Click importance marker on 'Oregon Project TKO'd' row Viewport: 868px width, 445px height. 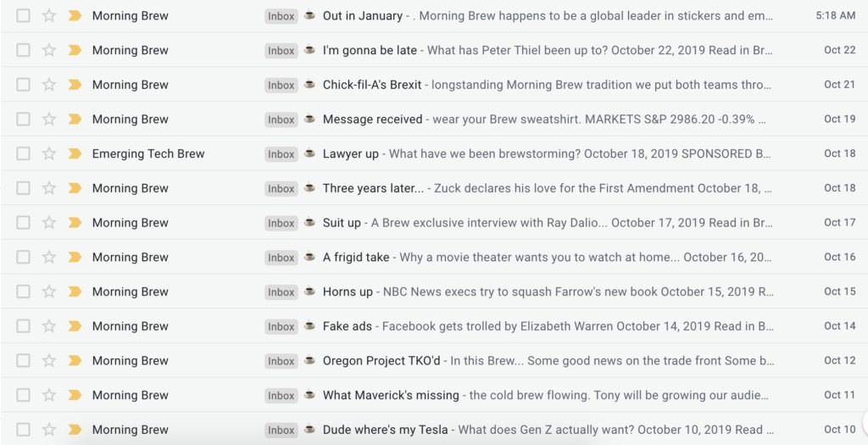[x=75, y=360]
